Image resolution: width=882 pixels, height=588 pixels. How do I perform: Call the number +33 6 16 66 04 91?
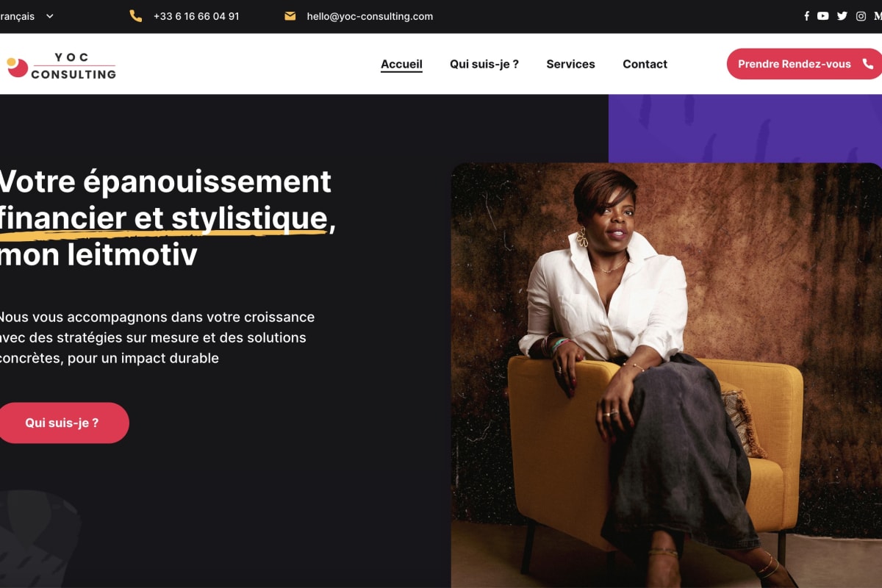pyautogui.click(x=196, y=16)
